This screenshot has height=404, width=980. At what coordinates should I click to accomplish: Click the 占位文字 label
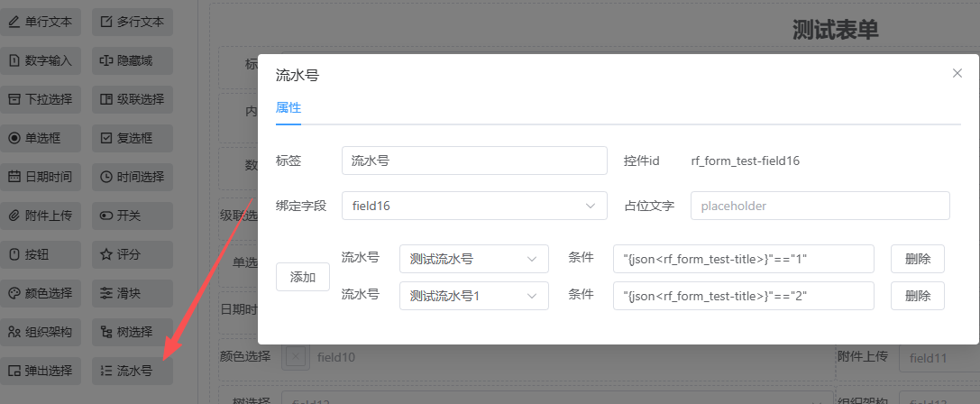[x=649, y=206]
